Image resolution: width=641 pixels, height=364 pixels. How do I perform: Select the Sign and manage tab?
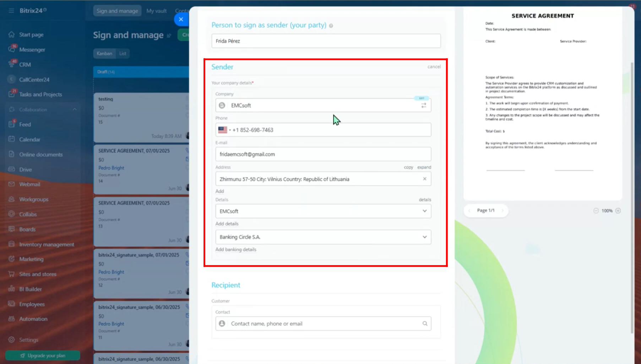point(117,11)
